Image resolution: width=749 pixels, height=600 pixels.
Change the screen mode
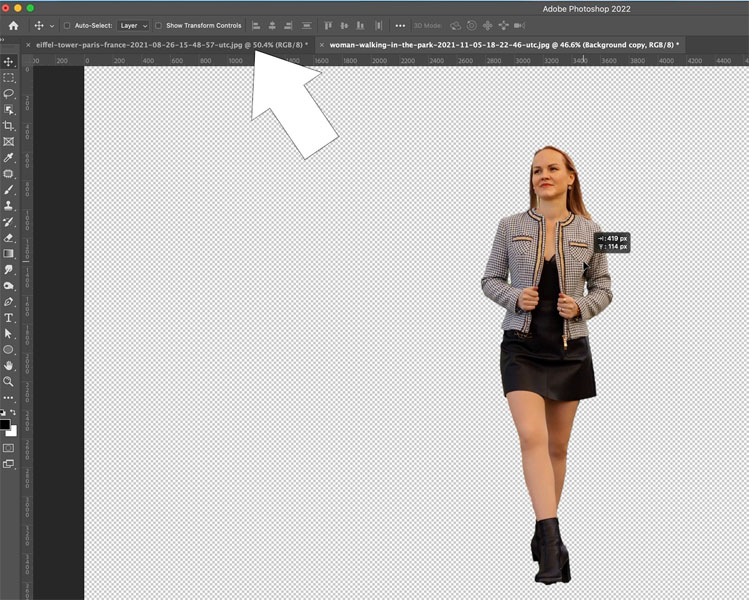click(x=9, y=464)
